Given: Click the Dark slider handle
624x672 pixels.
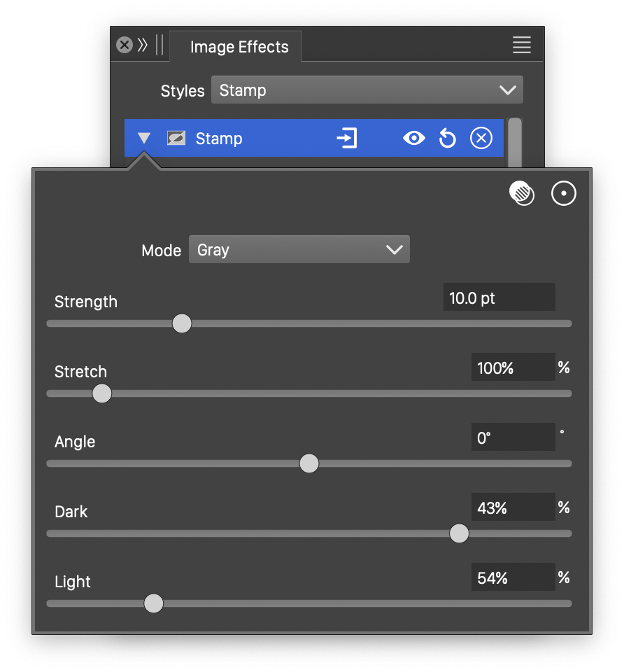Looking at the screenshot, I should pos(459,533).
